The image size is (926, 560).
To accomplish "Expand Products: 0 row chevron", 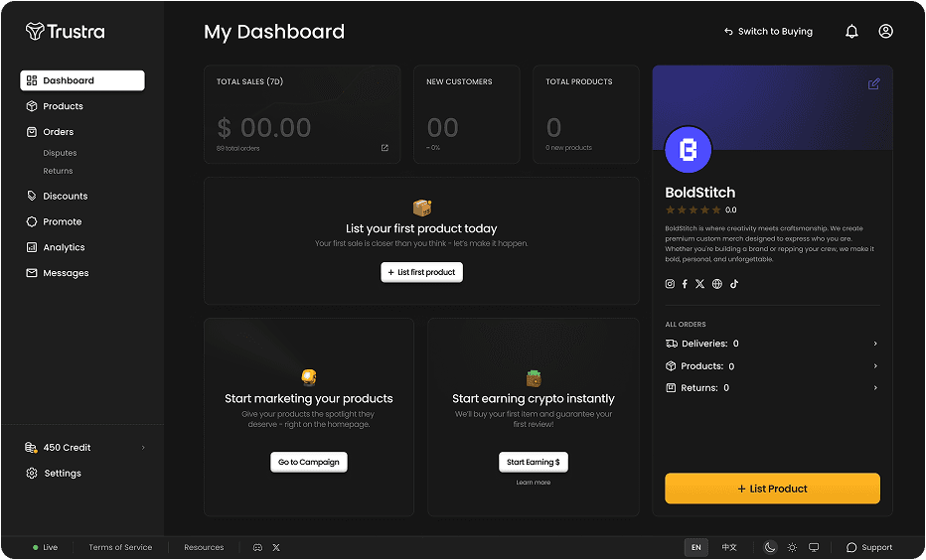I will 875,365.
